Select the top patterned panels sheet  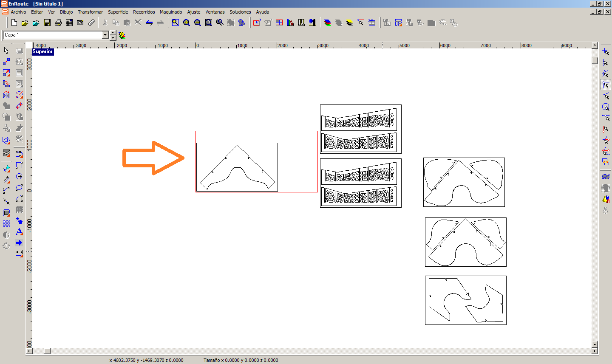pyautogui.click(x=361, y=129)
